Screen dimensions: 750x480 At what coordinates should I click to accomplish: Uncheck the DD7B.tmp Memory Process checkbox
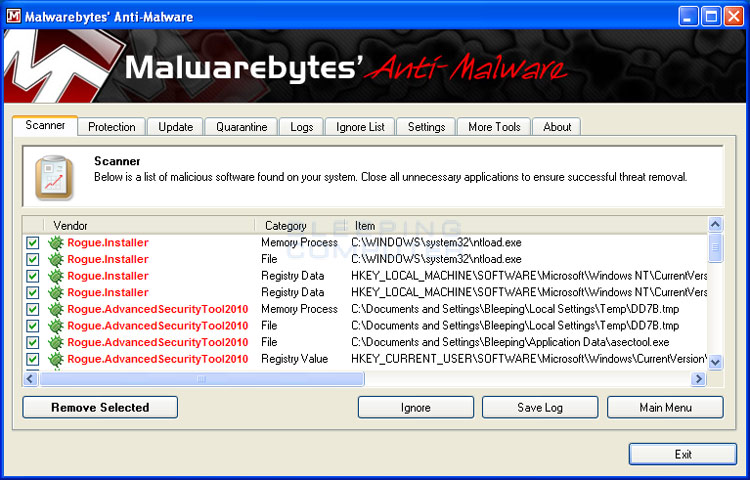[x=33, y=309]
